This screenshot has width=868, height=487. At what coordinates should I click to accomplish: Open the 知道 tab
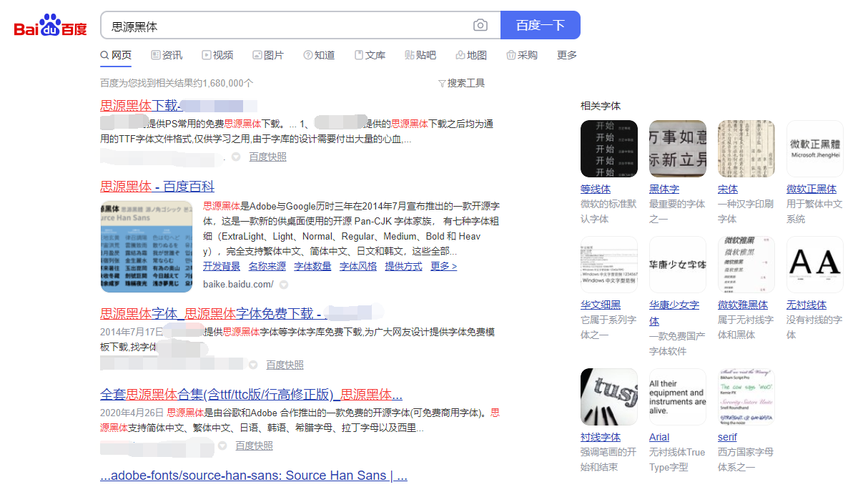(x=319, y=55)
